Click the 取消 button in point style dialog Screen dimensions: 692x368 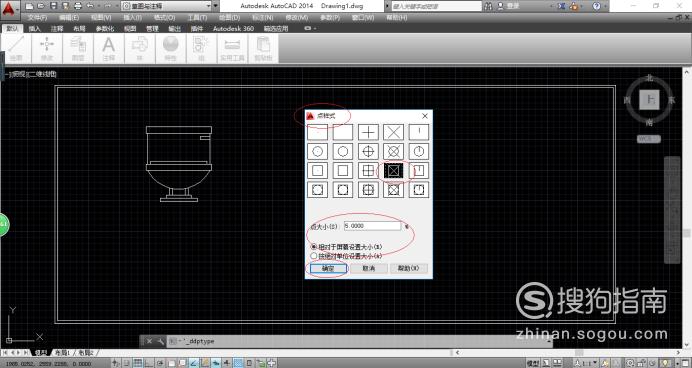point(369,268)
